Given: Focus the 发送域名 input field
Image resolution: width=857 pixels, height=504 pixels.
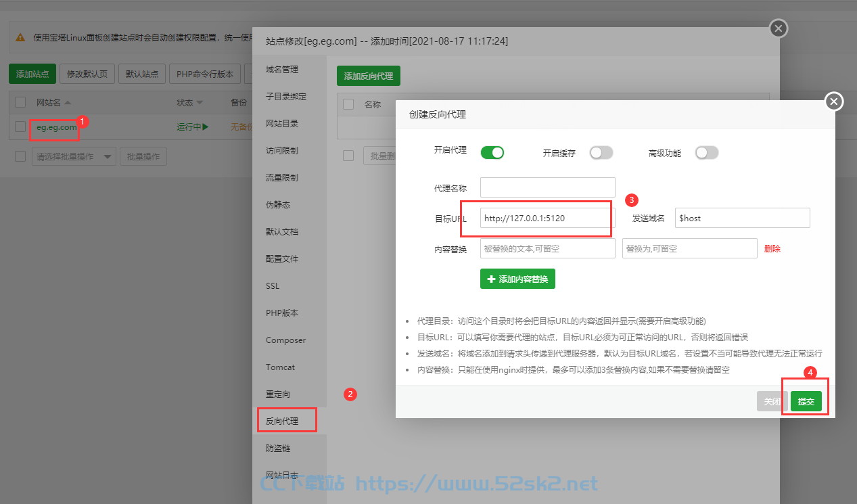Looking at the screenshot, I should point(743,218).
